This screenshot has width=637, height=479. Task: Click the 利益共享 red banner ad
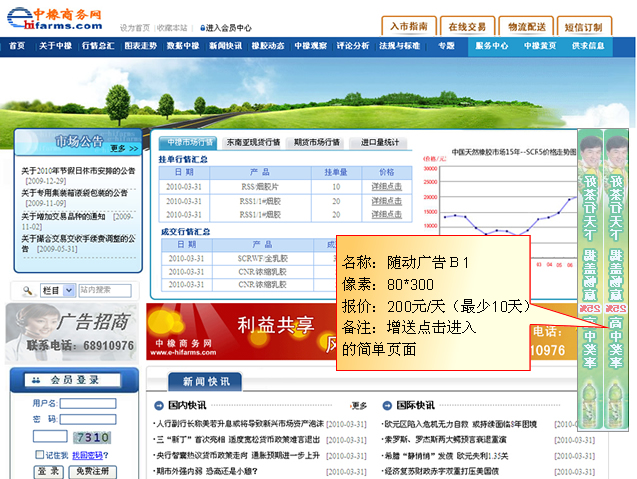241,332
